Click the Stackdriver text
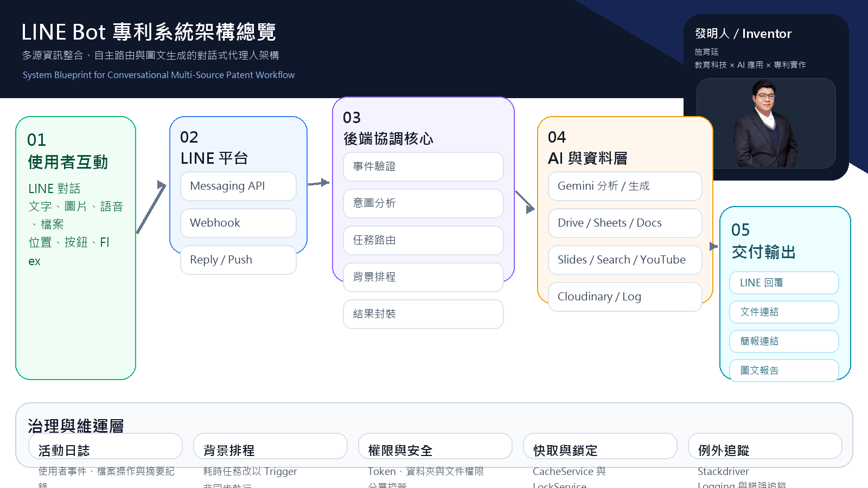This screenshot has height=488, width=868. [x=723, y=472]
